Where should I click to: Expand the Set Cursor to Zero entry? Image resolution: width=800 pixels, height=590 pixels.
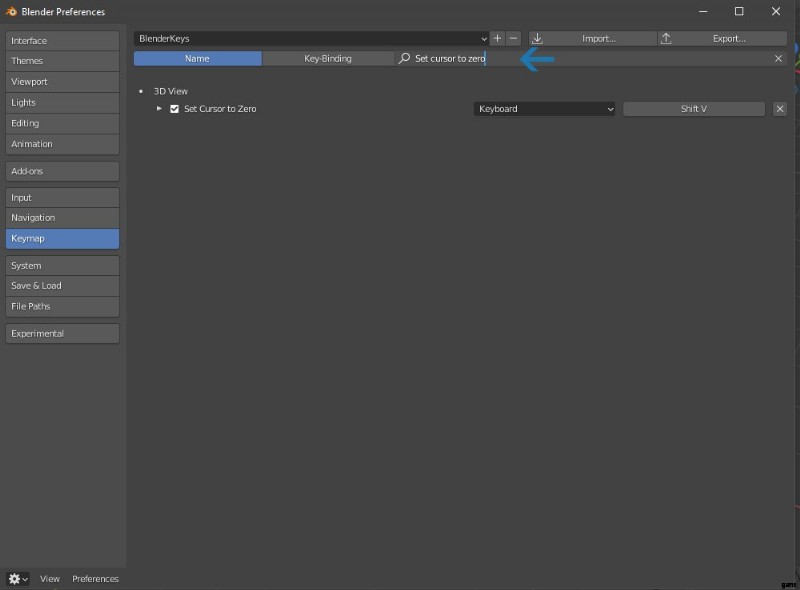point(159,109)
